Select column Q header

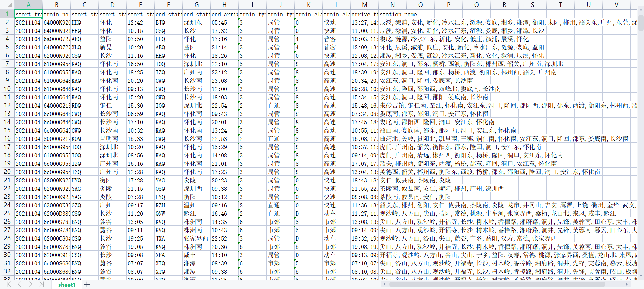(476, 5)
